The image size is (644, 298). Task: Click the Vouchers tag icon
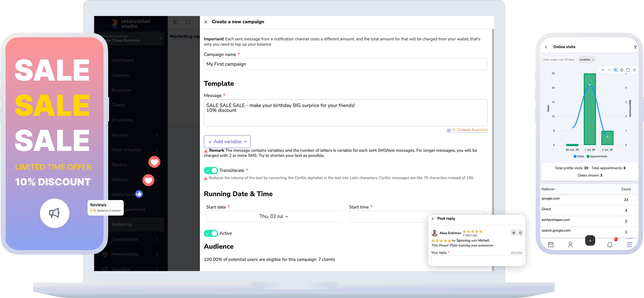coord(105,269)
